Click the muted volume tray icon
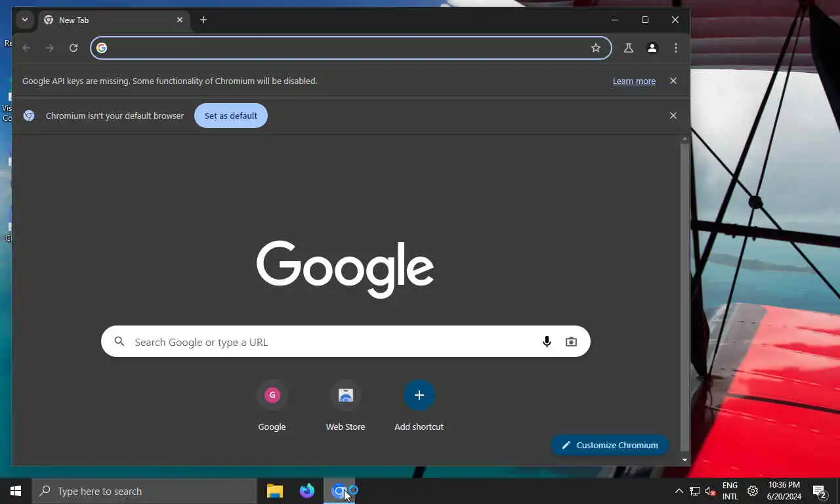This screenshot has height=504, width=840. pos(710,491)
